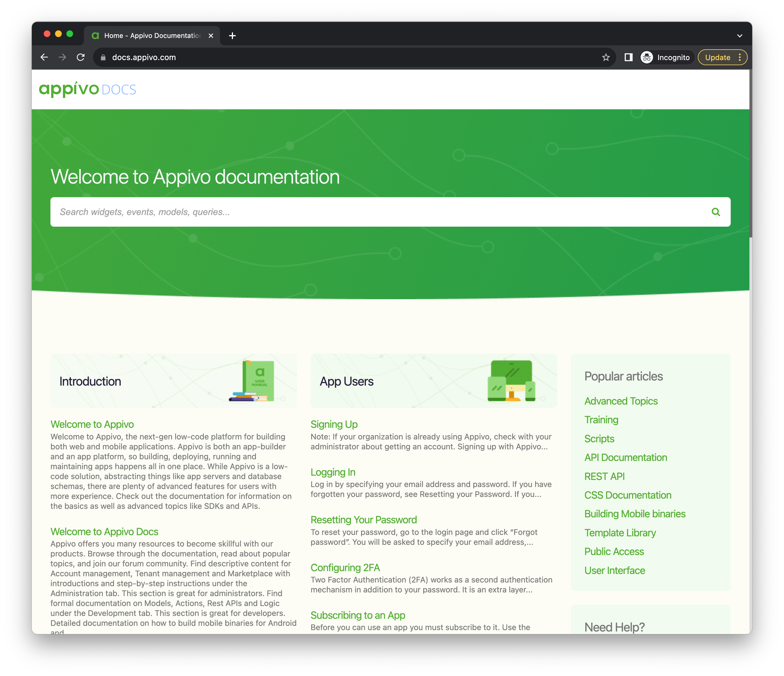Viewport: 784px width, 676px height.
Task: Click the Update button
Action: (x=717, y=58)
